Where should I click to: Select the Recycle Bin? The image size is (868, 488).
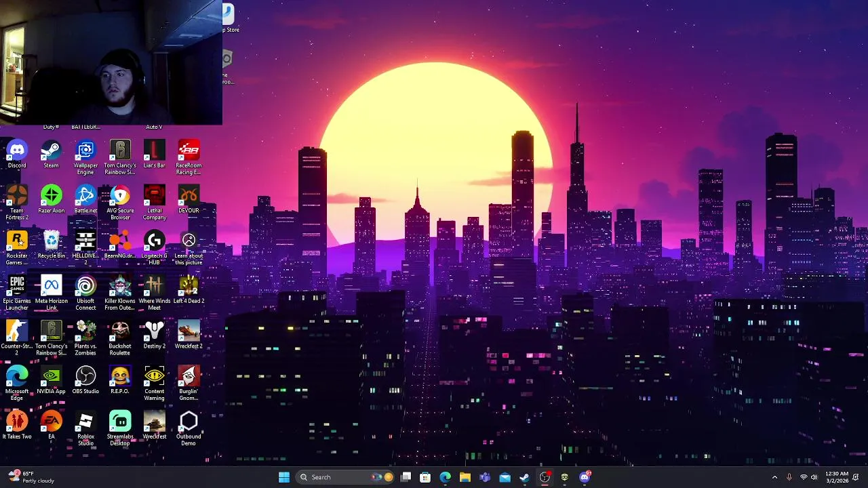click(x=51, y=245)
